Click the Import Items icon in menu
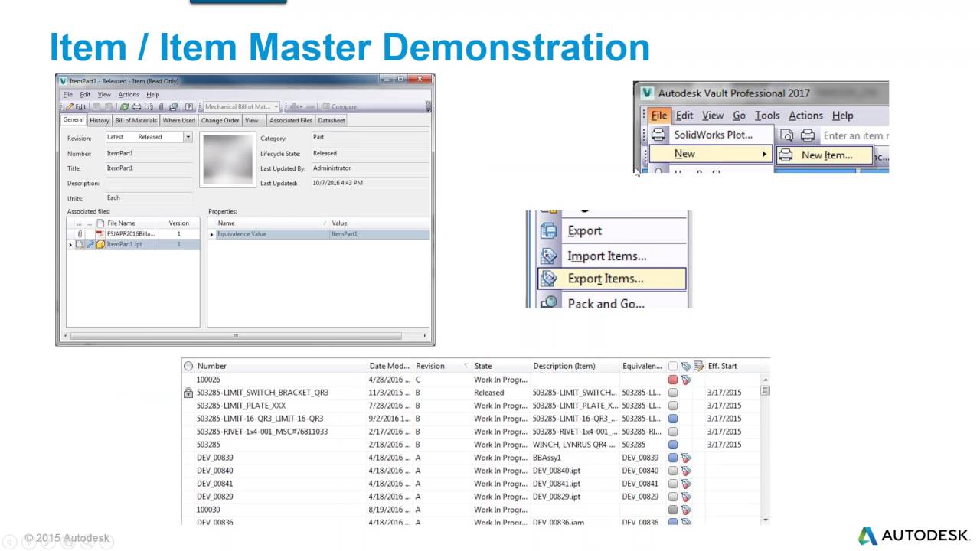This screenshot has width=980, height=551. [549, 256]
